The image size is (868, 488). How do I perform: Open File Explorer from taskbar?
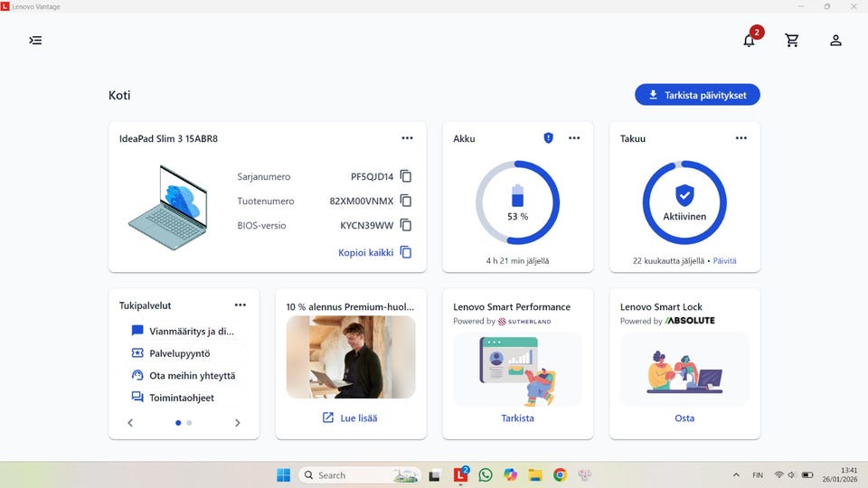[x=534, y=474]
